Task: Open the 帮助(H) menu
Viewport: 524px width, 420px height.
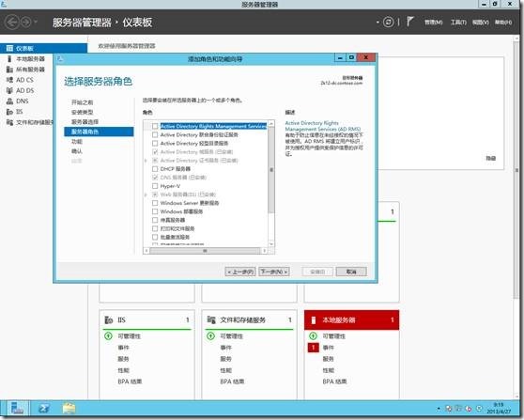Action: pyautogui.click(x=503, y=23)
